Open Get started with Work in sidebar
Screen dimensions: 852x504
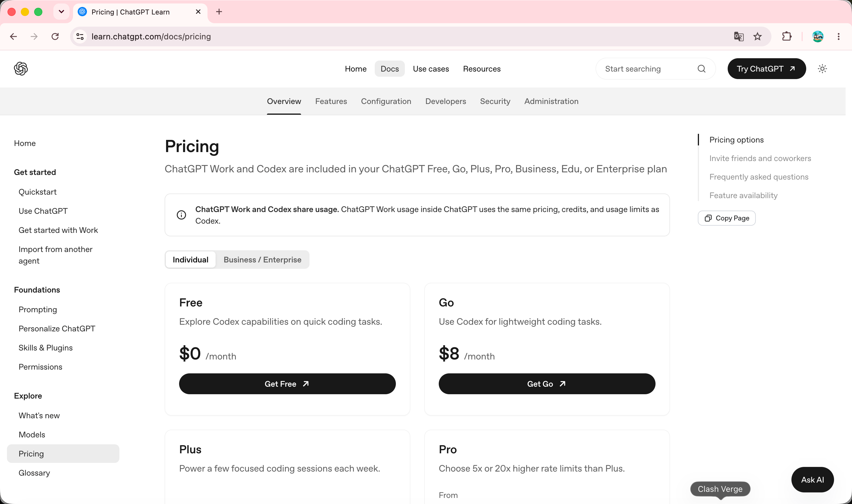[58, 230]
